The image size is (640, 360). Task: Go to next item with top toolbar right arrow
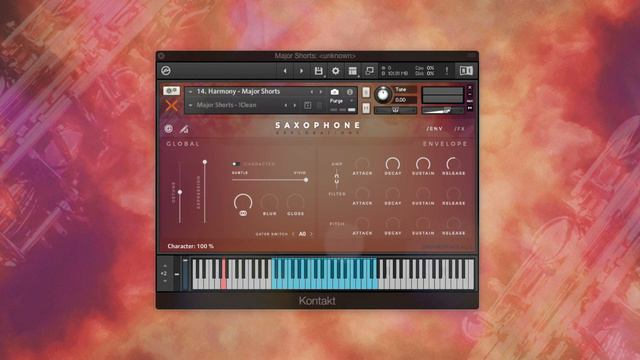pyautogui.click(x=301, y=71)
